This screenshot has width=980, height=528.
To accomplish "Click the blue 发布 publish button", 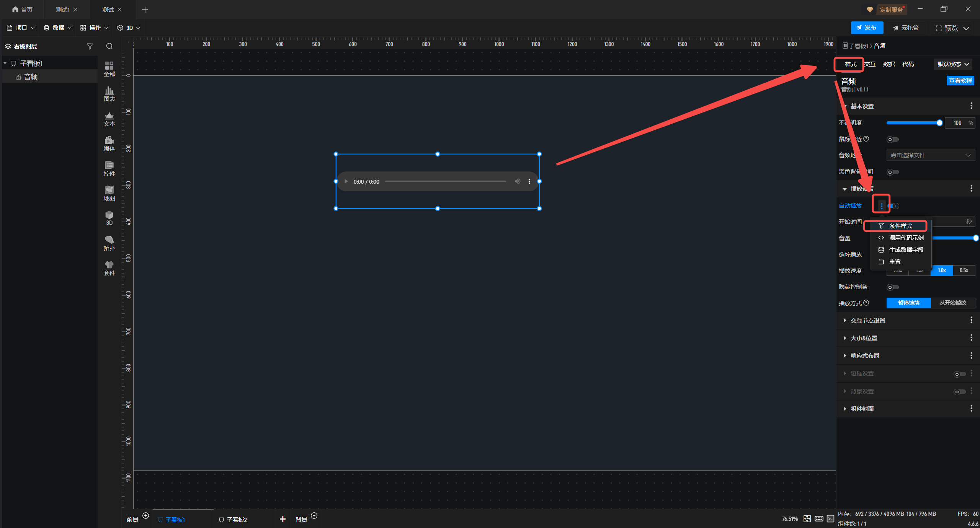I will [867, 28].
